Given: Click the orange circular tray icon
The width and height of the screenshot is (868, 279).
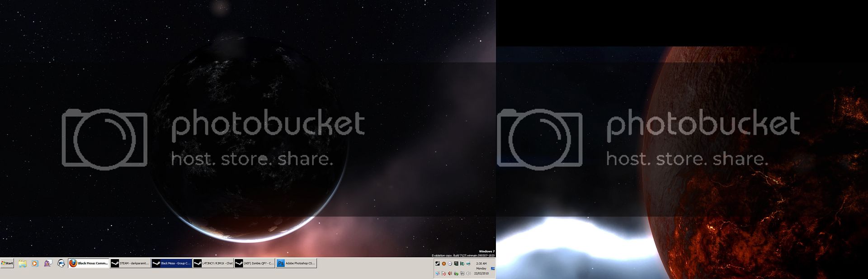Looking at the screenshot, I should pos(444,264).
